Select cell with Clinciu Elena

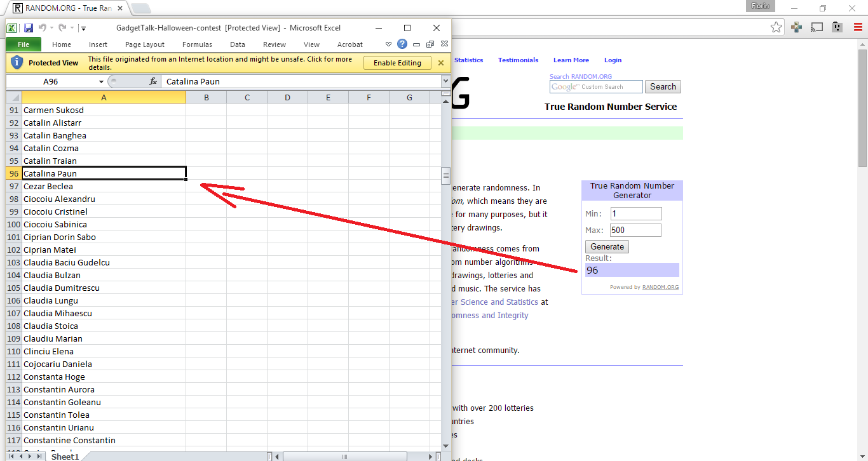click(x=104, y=351)
